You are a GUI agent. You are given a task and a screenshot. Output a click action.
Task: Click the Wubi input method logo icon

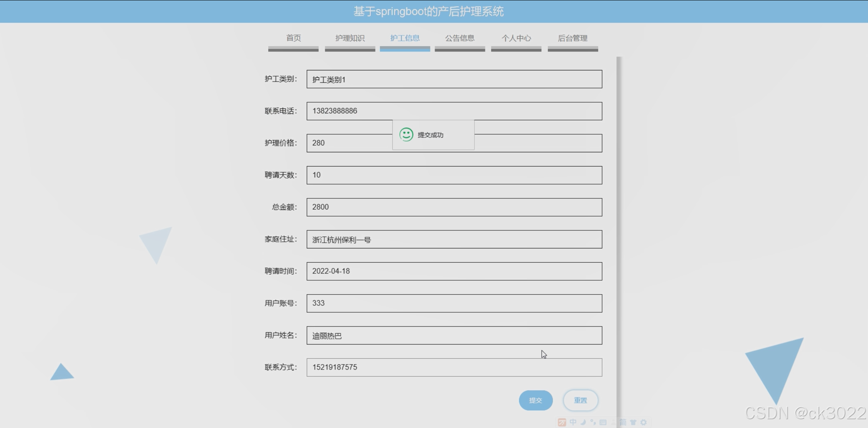point(562,422)
